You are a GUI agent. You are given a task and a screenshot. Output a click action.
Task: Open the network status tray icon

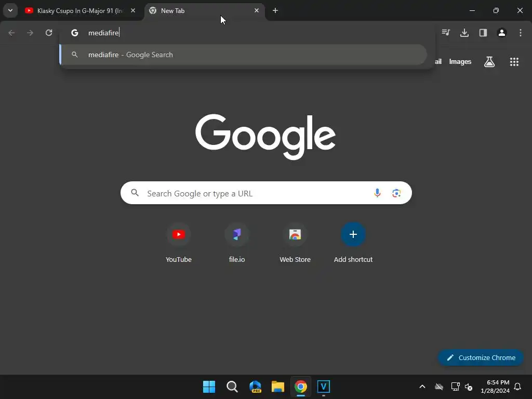(x=455, y=387)
